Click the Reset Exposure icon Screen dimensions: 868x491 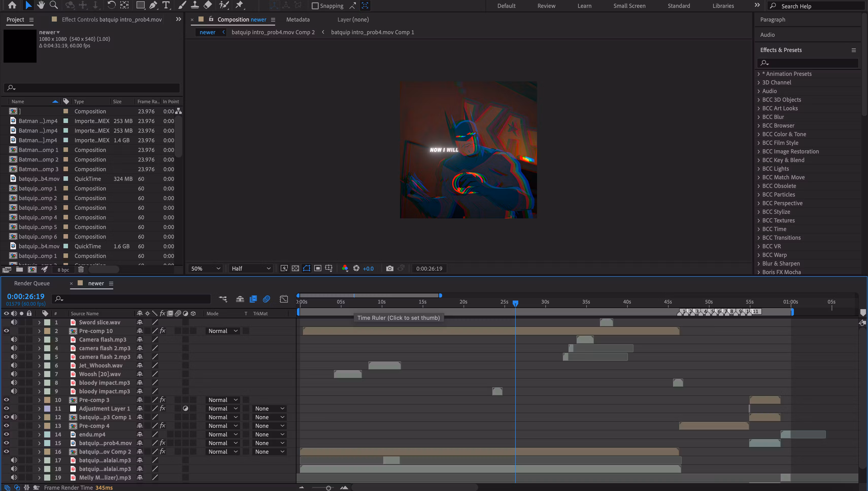coord(356,268)
